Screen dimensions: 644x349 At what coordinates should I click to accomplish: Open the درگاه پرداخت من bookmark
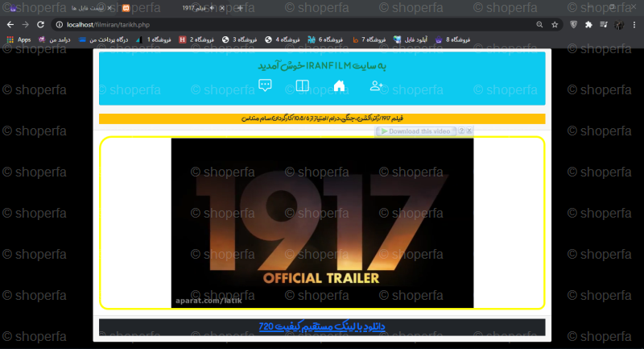coord(104,39)
